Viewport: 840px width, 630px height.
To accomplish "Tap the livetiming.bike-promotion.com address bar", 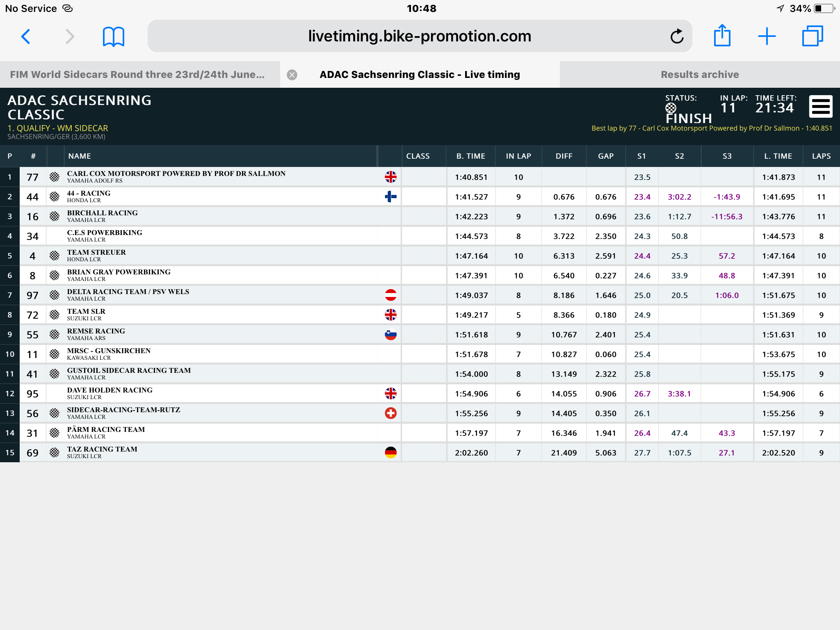I will (x=420, y=37).
